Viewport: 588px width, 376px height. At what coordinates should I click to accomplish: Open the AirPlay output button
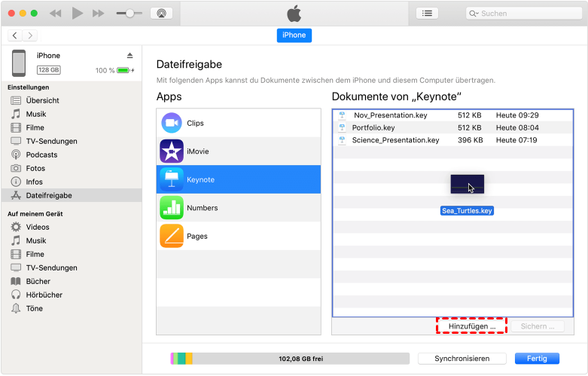tap(161, 14)
